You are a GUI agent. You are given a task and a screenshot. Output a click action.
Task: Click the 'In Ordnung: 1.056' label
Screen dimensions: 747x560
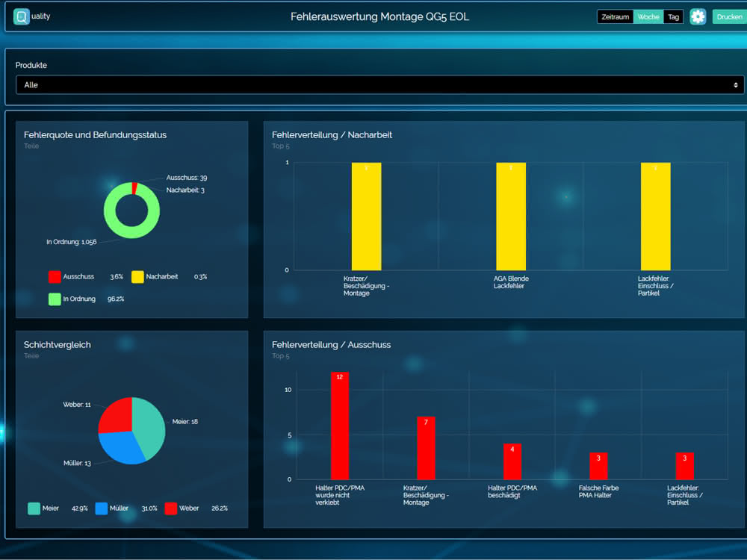pyautogui.click(x=72, y=242)
